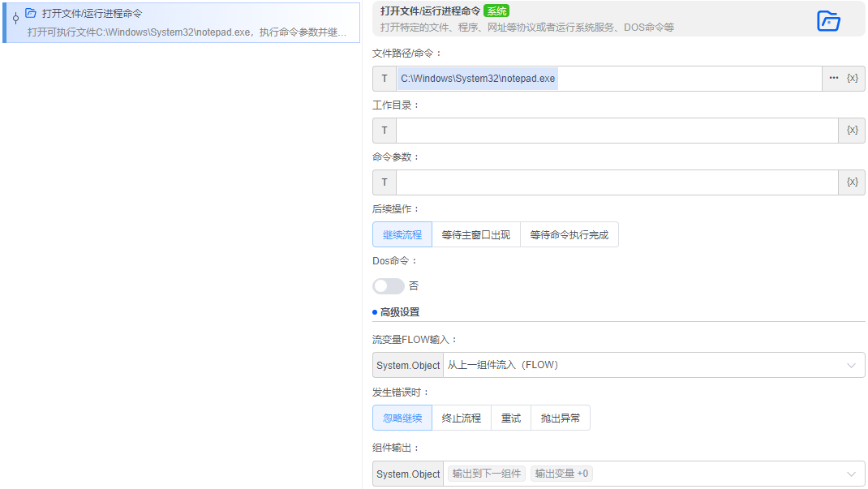Image resolution: width=868 pixels, height=489 pixels.
Task: Click the T text-type icon for 文件路径/命令
Action: [383, 78]
